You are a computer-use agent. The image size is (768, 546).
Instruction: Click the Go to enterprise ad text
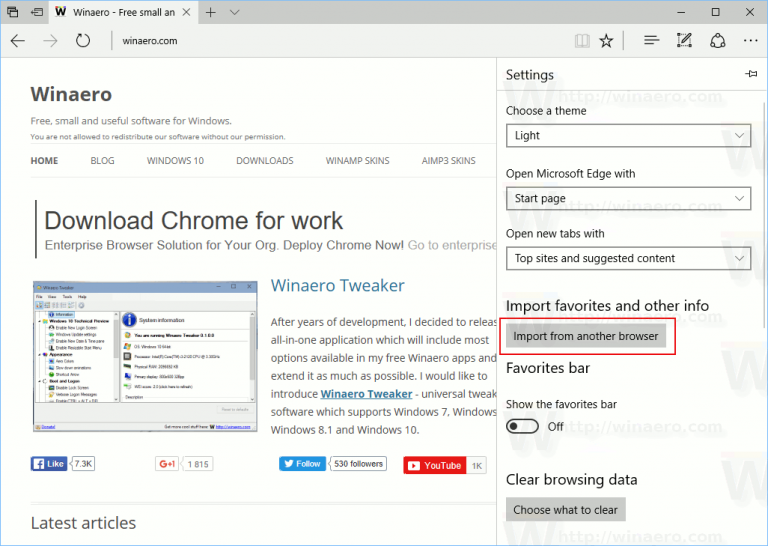[452, 245]
